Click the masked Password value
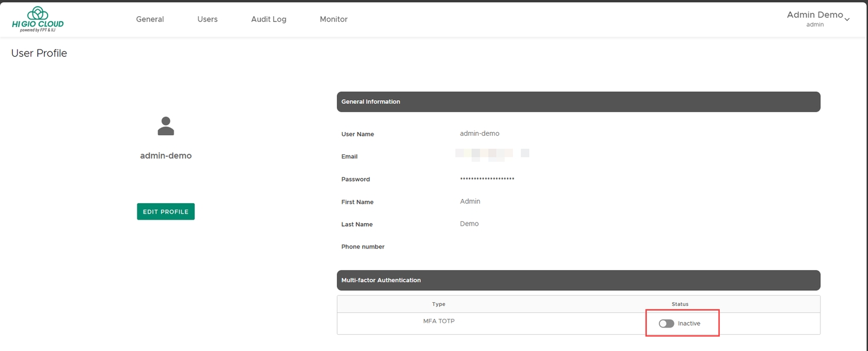Screen dimensions: 868x351 coord(487,179)
